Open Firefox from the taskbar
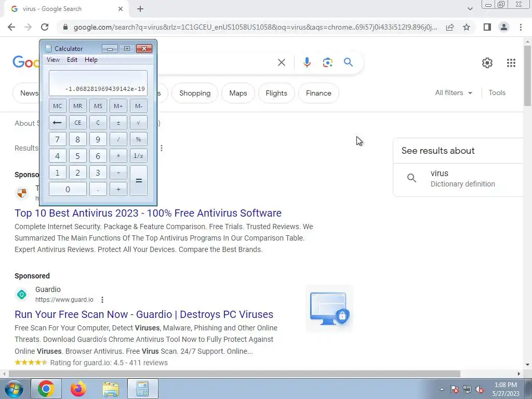532x399 pixels. coord(78,389)
